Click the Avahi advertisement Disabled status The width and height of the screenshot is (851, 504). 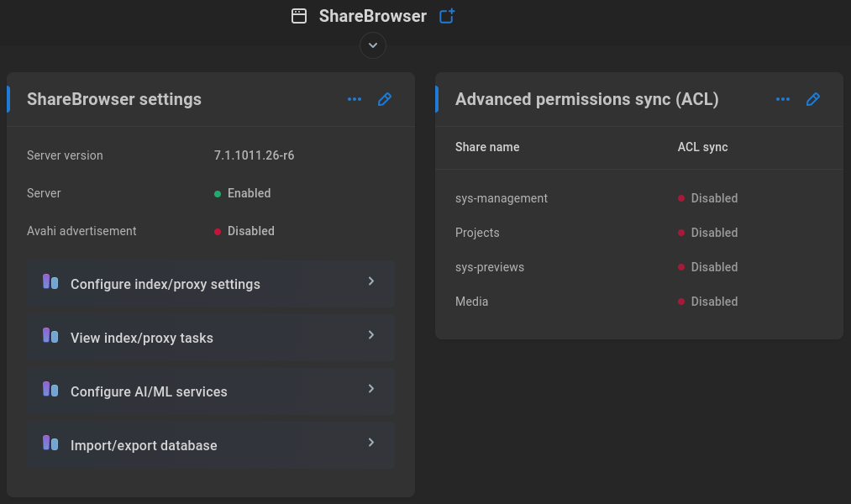click(x=244, y=231)
